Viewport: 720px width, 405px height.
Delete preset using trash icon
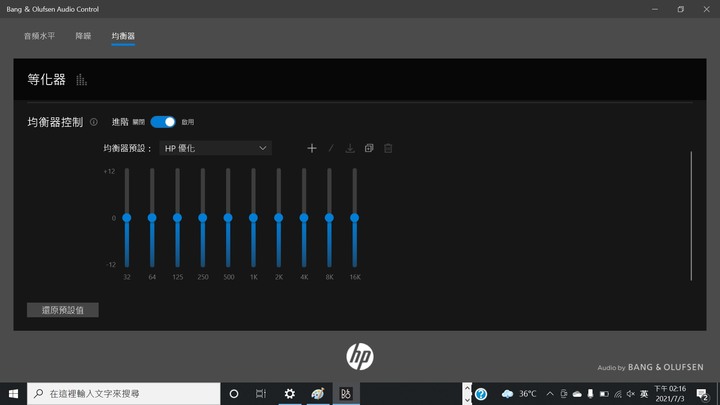[x=388, y=148]
